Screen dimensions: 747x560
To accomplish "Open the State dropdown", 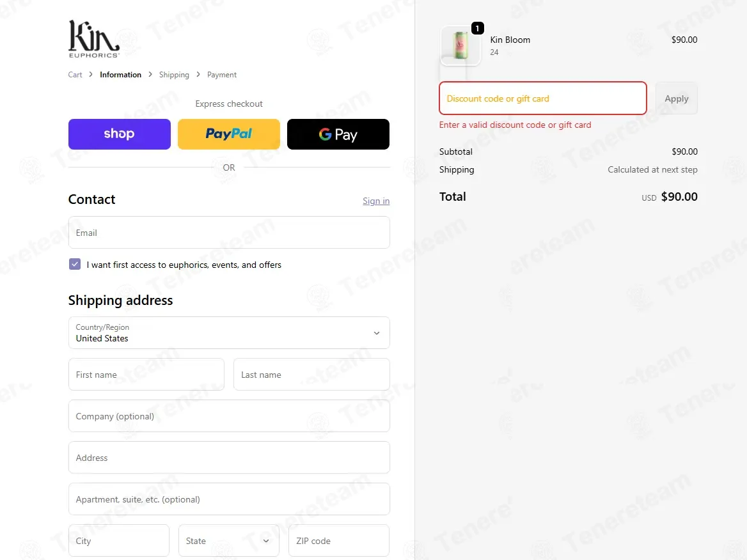I will [x=229, y=540].
